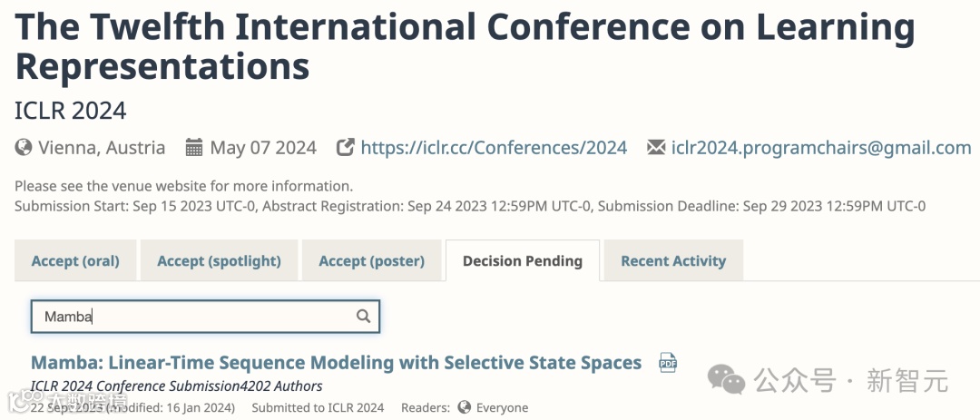
Task: Click the location pin icon beside Vienna
Action: pos(23,148)
